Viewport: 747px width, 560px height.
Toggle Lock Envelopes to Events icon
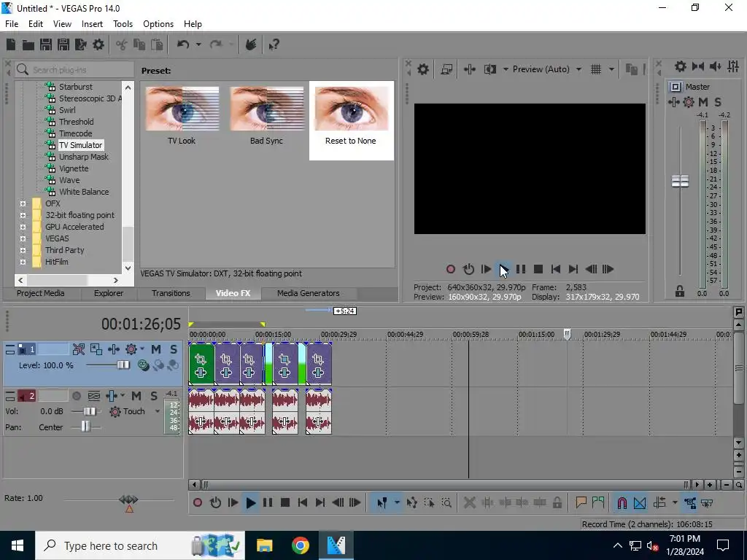pyautogui.click(x=690, y=503)
